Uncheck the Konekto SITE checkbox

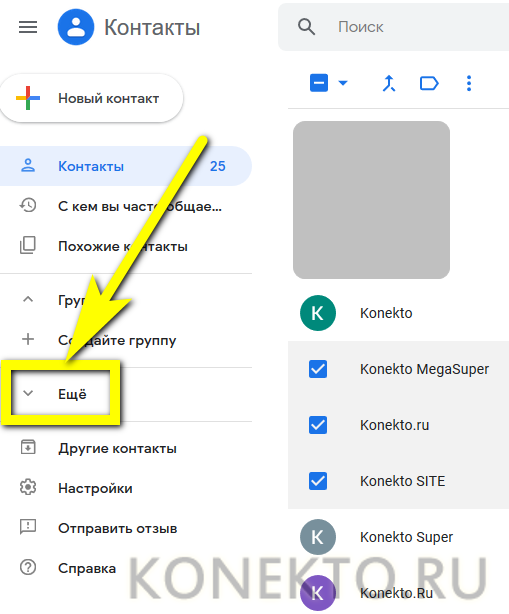click(x=318, y=481)
